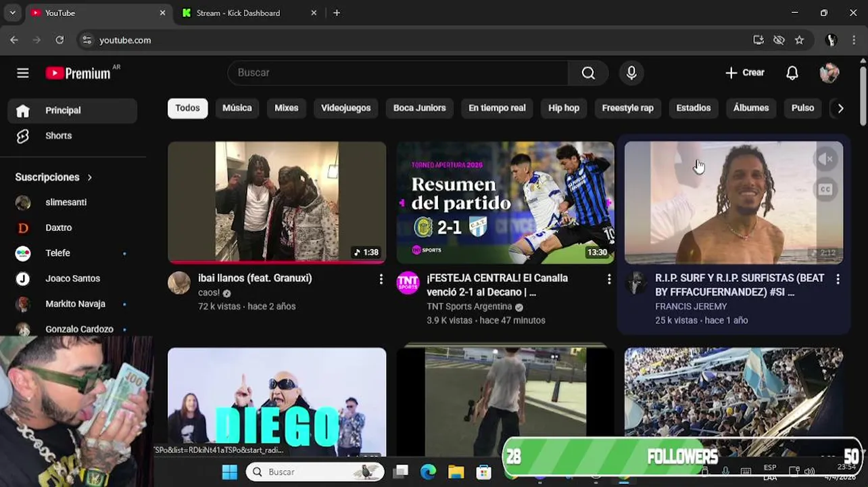Close the Kick Dashboard browser tab
The height and width of the screenshot is (487, 868).
tap(314, 13)
